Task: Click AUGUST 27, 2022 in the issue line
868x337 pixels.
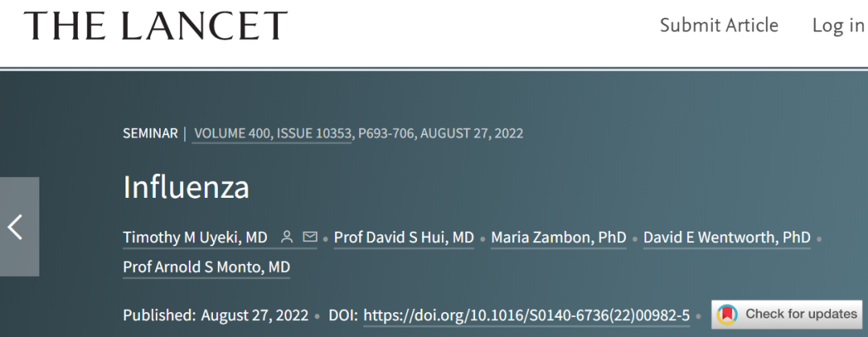Action: (472, 133)
